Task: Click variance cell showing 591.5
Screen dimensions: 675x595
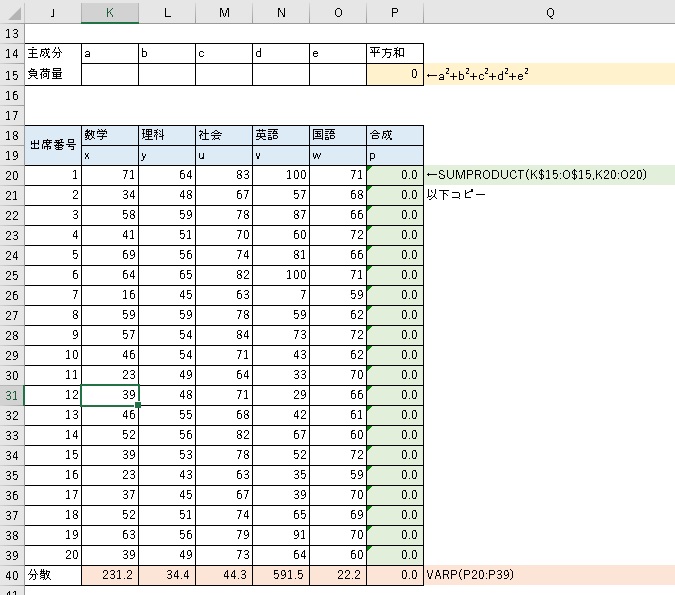Action: [280, 575]
